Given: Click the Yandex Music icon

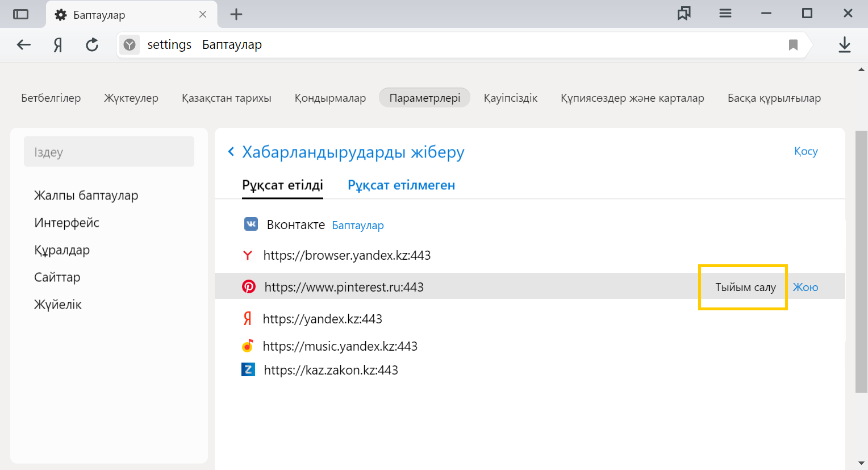Looking at the screenshot, I should 248,345.
